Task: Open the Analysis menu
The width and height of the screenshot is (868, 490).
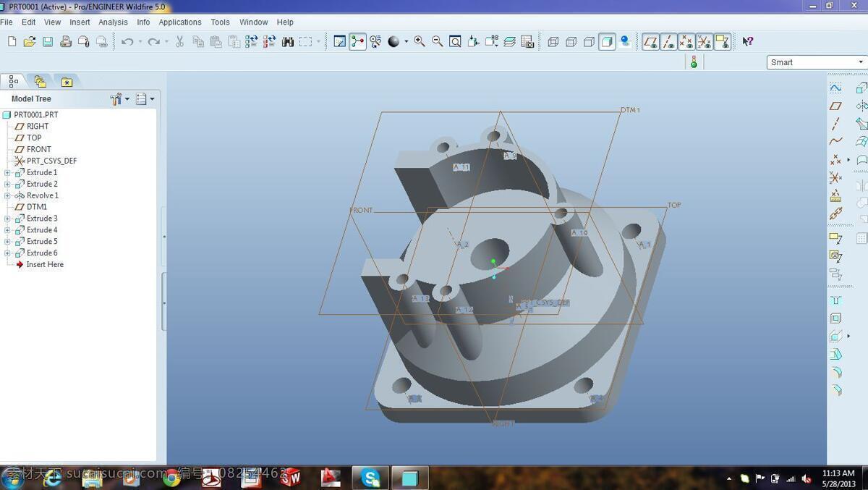Action: click(113, 22)
